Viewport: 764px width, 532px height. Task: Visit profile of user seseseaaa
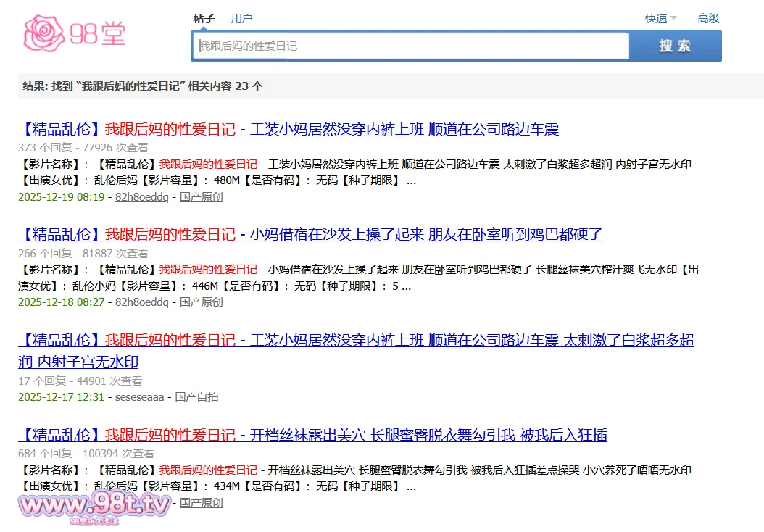[139, 396]
